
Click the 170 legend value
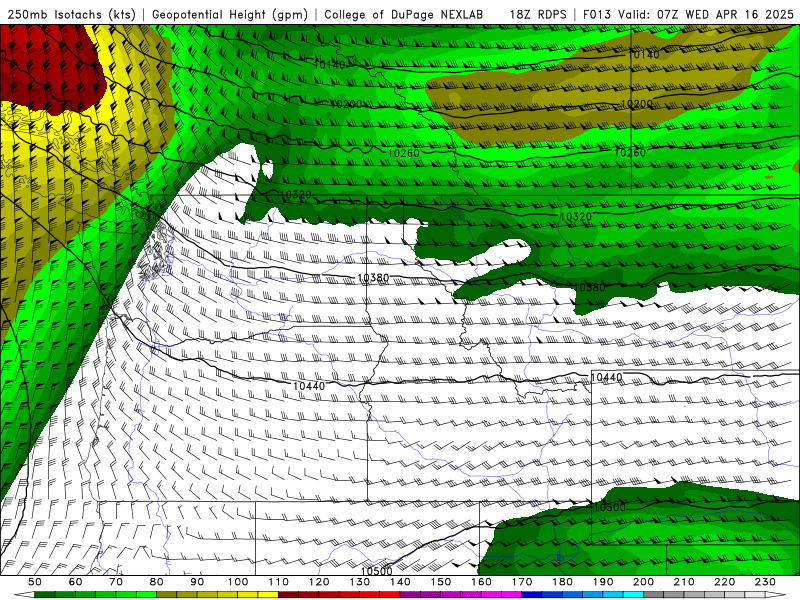pyautogui.click(x=522, y=582)
